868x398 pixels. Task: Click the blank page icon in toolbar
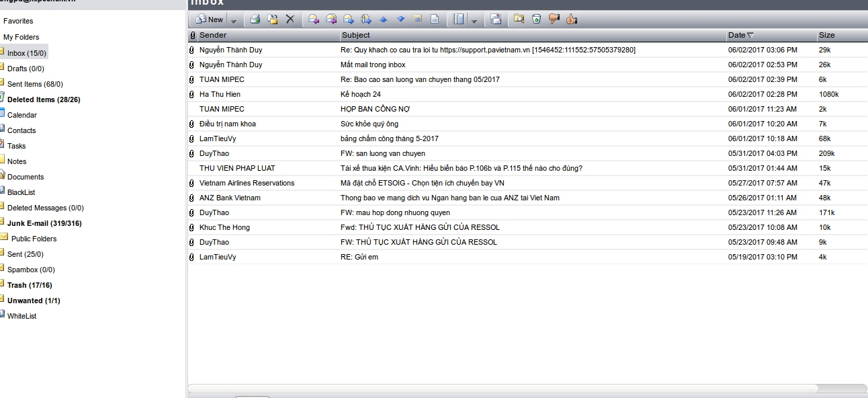pyautogui.click(x=435, y=19)
